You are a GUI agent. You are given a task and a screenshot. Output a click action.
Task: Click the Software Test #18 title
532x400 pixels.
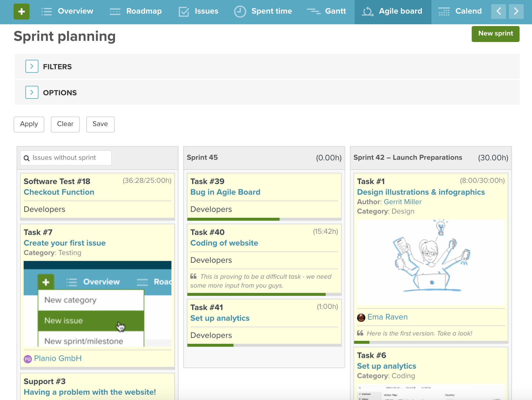click(x=57, y=181)
